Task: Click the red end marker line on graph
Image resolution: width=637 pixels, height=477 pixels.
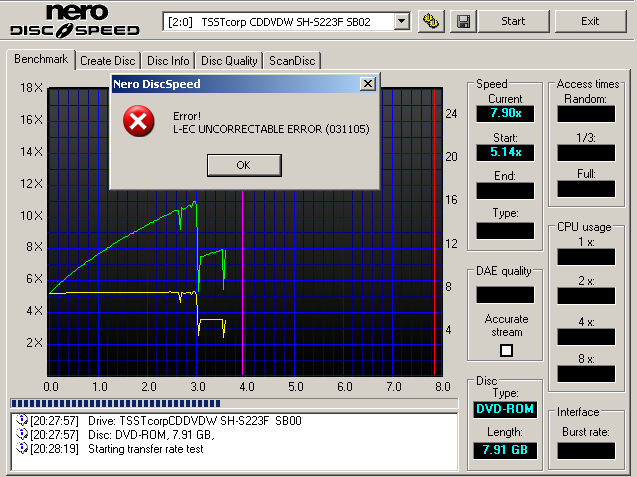Action: point(434,232)
